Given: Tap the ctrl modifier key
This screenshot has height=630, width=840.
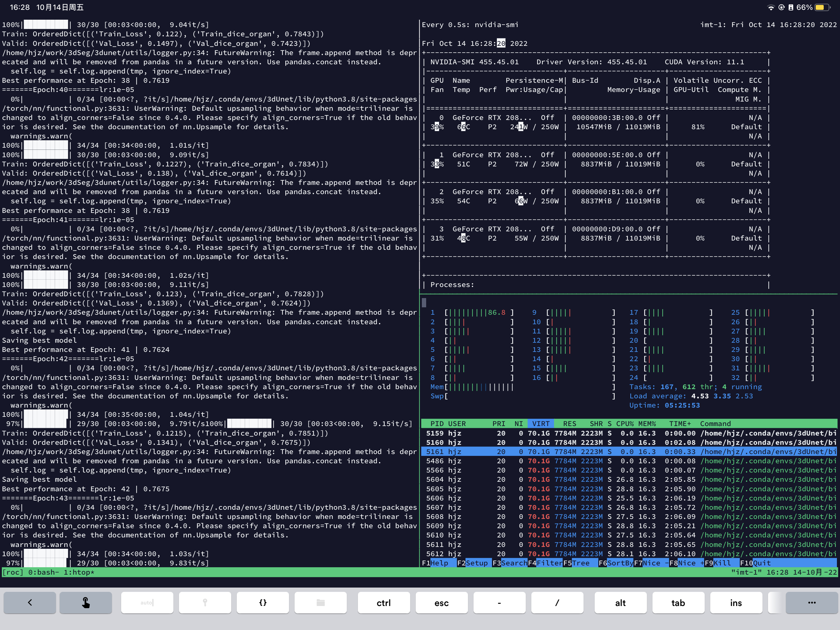Looking at the screenshot, I should (x=383, y=602).
